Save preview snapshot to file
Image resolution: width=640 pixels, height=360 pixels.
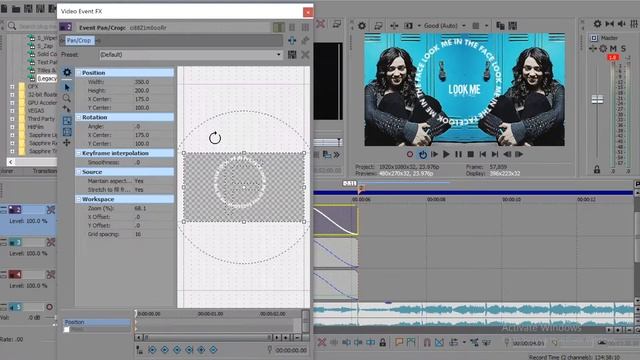coord(513,26)
